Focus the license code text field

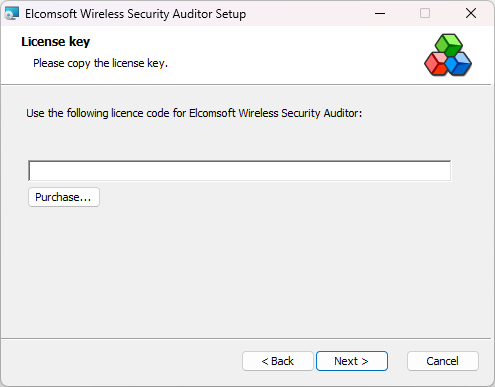240,171
